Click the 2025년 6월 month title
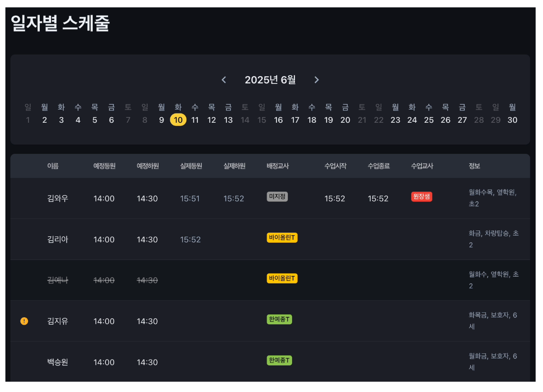Viewport: 543px width, 392px height. [x=271, y=80]
